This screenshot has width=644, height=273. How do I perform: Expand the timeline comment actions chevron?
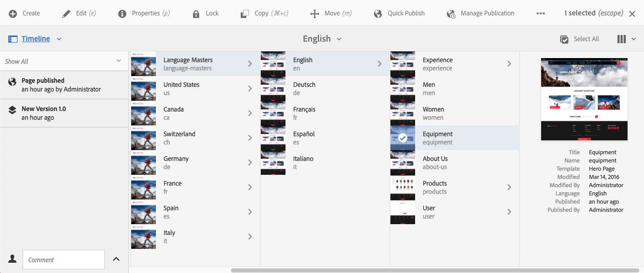click(116, 259)
